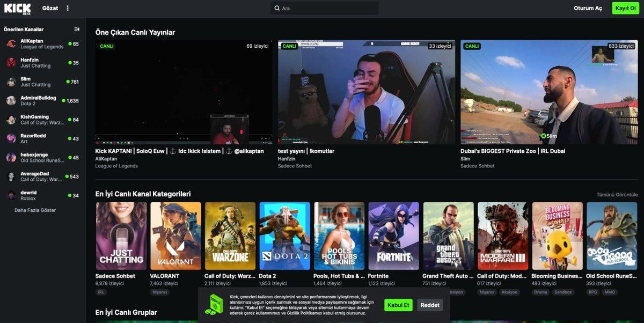Select the VALORANT category card
The height and width of the screenshot is (323, 644).
click(x=175, y=235)
